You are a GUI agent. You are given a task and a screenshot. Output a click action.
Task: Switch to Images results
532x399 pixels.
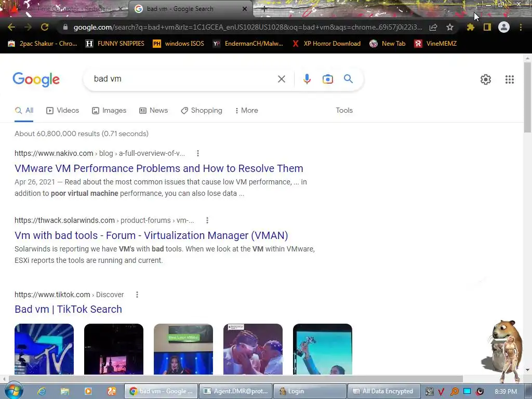click(109, 111)
